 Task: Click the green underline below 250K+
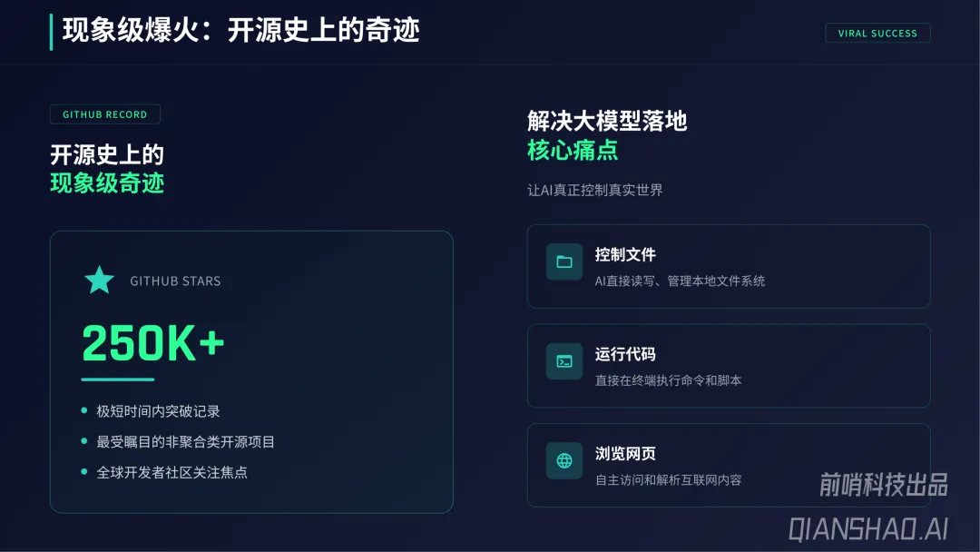click(x=118, y=379)
